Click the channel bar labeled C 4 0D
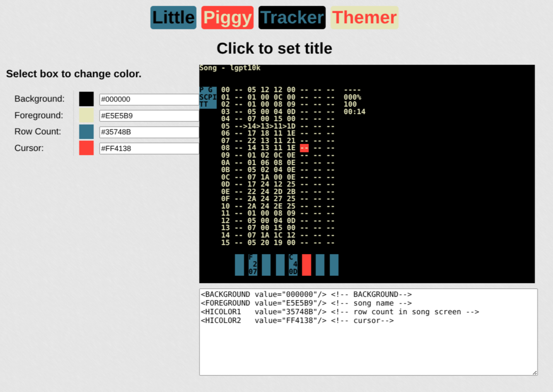 tap(293, 264)
